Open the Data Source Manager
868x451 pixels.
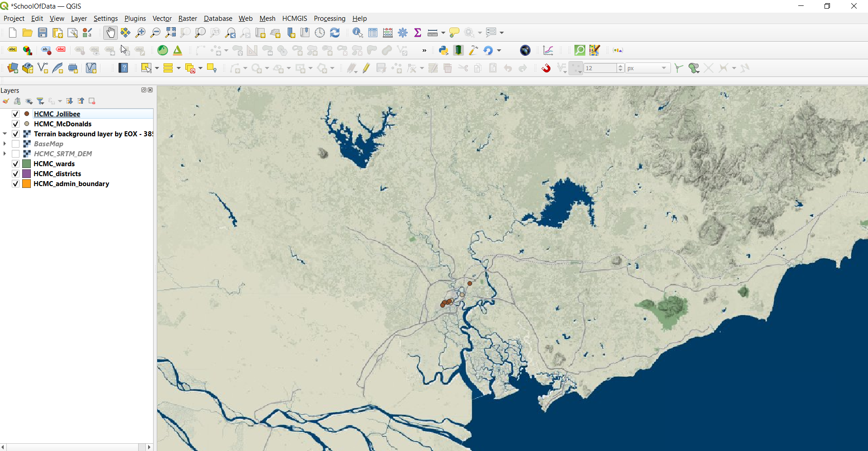click(13, 68)
